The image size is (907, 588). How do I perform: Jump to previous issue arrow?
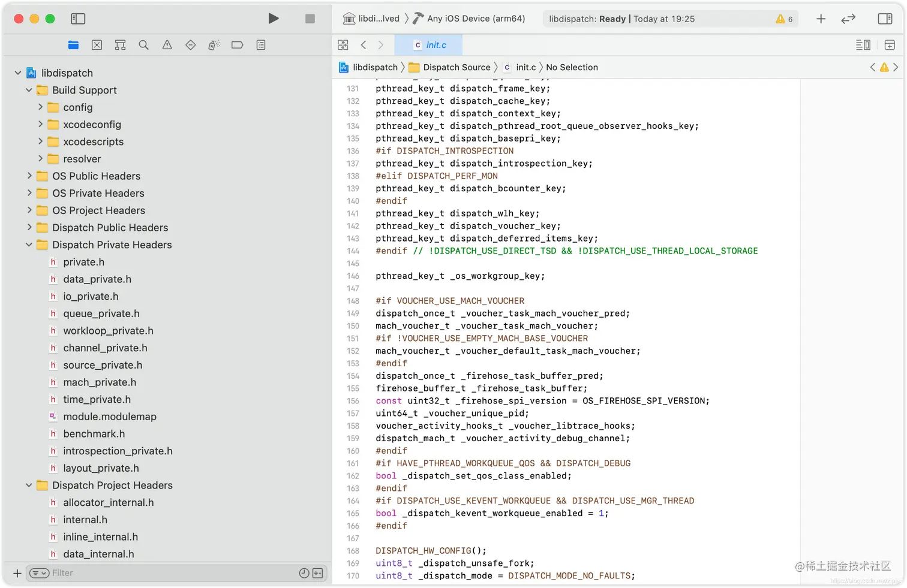[873, 67]
